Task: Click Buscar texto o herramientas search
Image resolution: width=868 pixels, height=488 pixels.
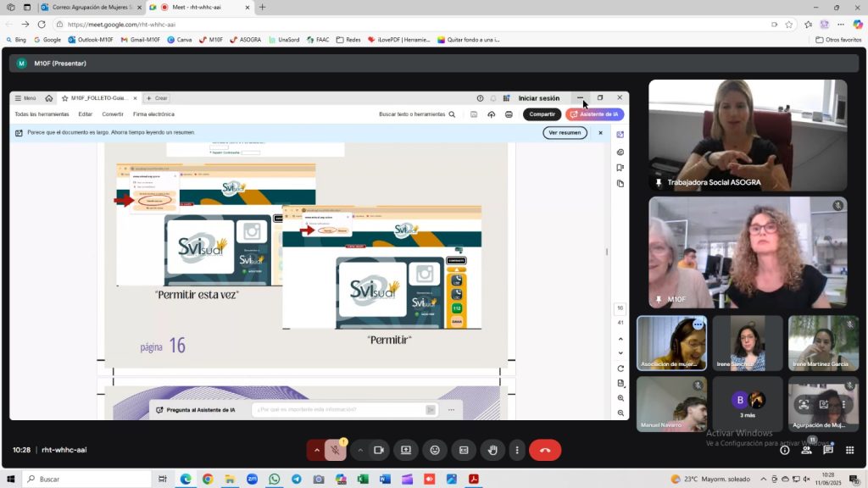Action: point(417,114)
